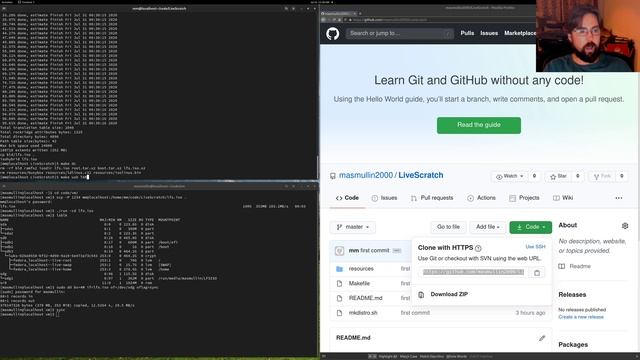Viewport: 640px width, 360px height.
Task: Select the Code tab
Action: (347, 198)
